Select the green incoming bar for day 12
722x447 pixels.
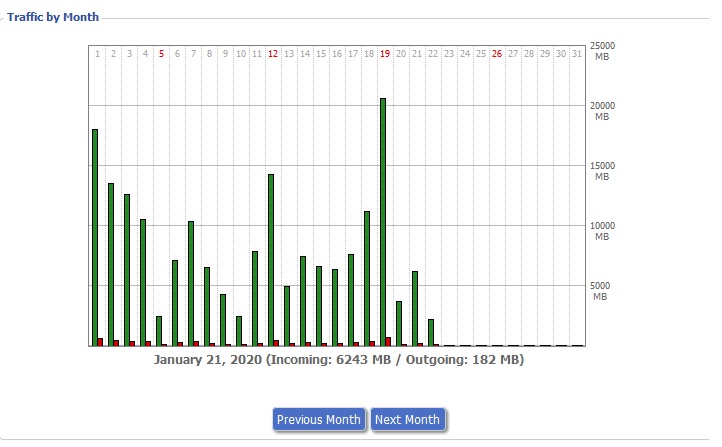(271, 260)
